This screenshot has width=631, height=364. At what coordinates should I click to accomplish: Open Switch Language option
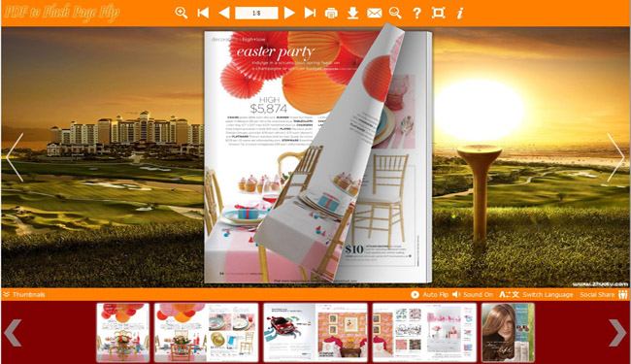(x=536, y=294)
